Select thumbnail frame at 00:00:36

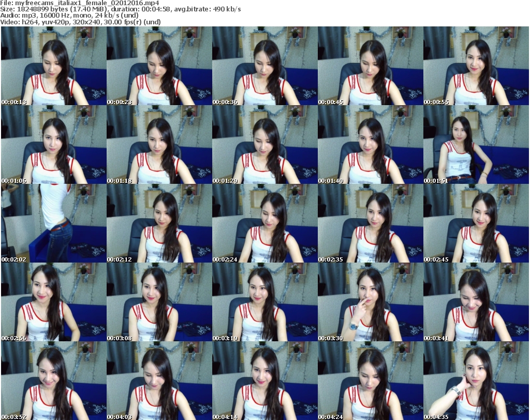pyautogui.click(x=264, y=66)
